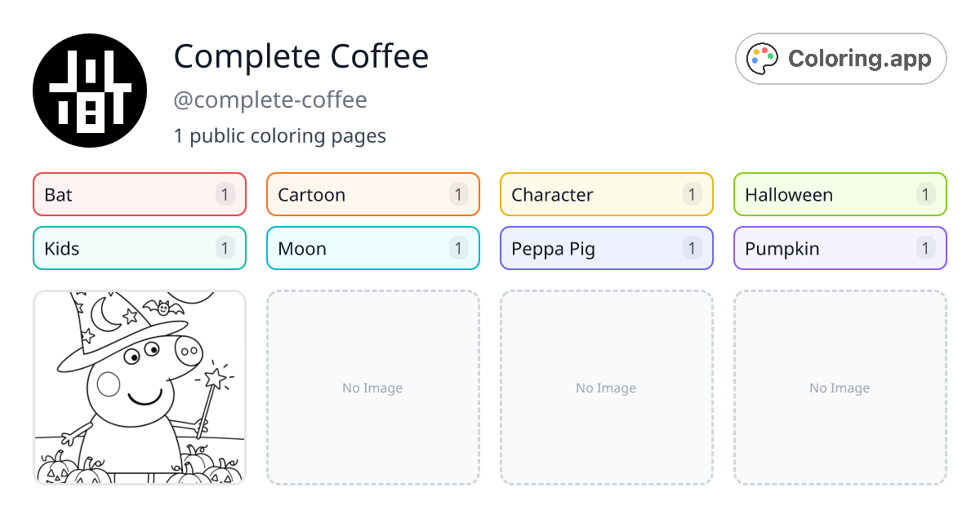Click the '1 public coloring pages' text
The height and width of the screenshot is (514, 980).
tap(280, 135)
